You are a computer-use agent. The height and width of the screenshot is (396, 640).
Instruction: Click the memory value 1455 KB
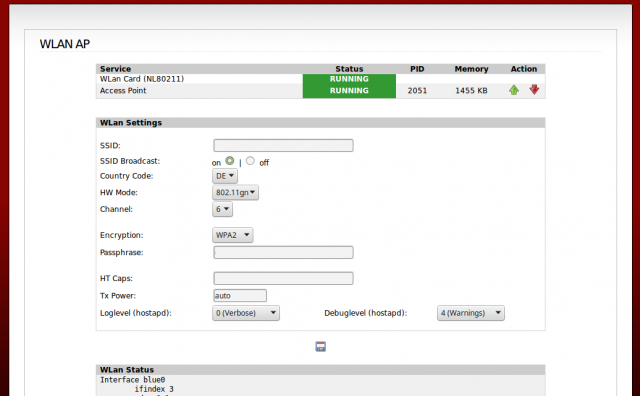click(x=471, y=91)
